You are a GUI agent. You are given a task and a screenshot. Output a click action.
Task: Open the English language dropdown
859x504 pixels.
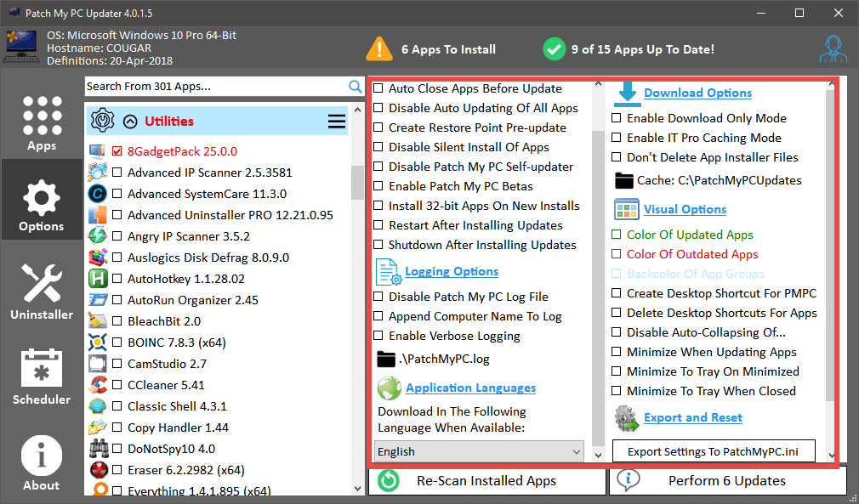pos(480,451)
